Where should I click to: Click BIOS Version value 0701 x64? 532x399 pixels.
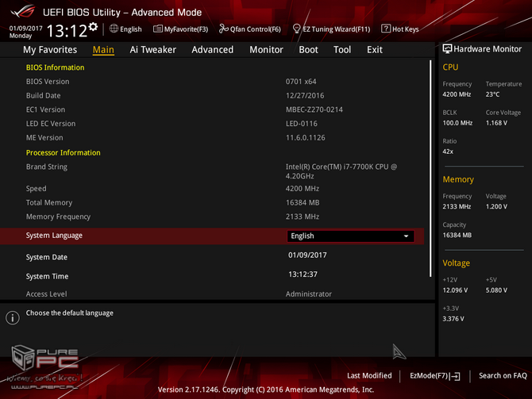(301, 82)
